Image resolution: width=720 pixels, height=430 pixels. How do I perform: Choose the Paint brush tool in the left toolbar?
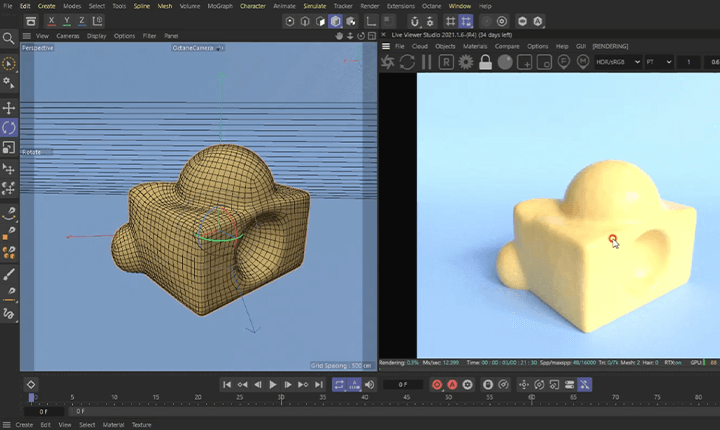point(9,274)
